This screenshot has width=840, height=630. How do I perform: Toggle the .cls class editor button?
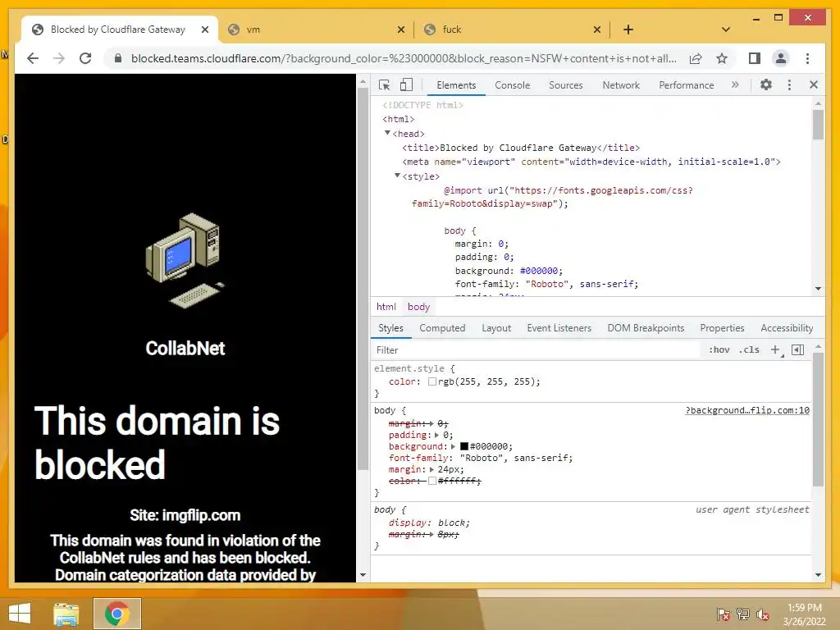pos(749,349)
